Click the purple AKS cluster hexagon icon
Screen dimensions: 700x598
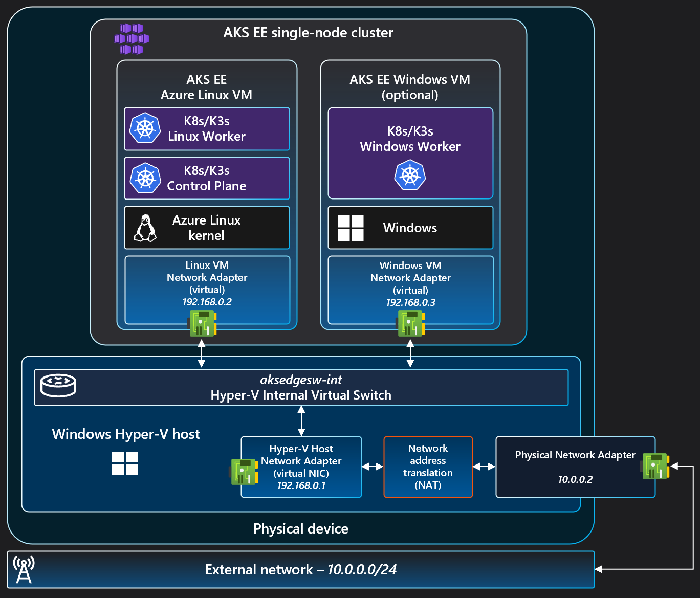point(132,39)
